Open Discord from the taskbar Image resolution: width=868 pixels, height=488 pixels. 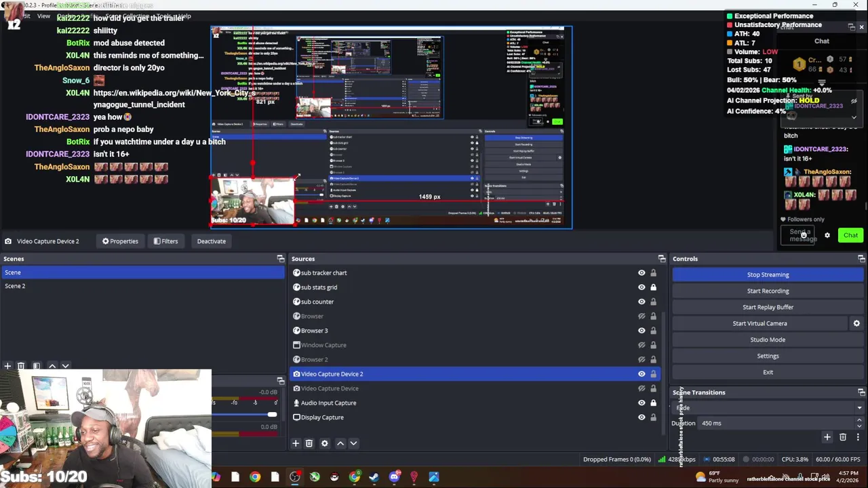tap(395, 477)
